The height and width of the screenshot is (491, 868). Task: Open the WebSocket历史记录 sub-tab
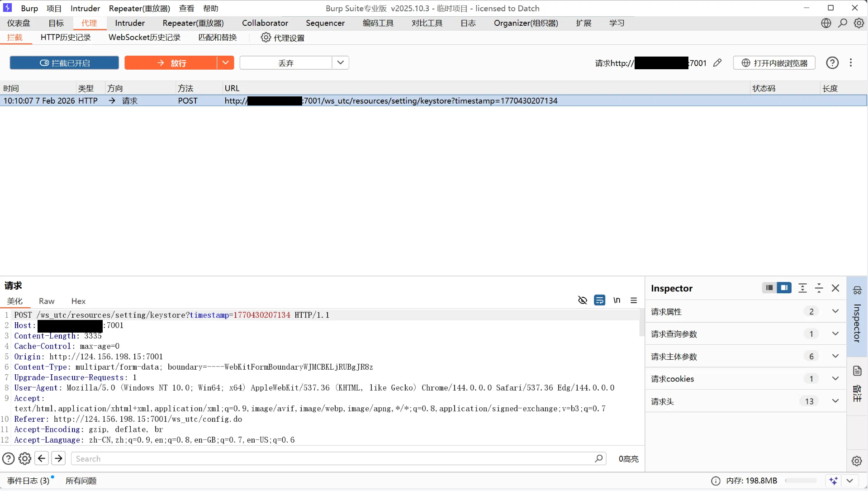(x=144, y=37)
